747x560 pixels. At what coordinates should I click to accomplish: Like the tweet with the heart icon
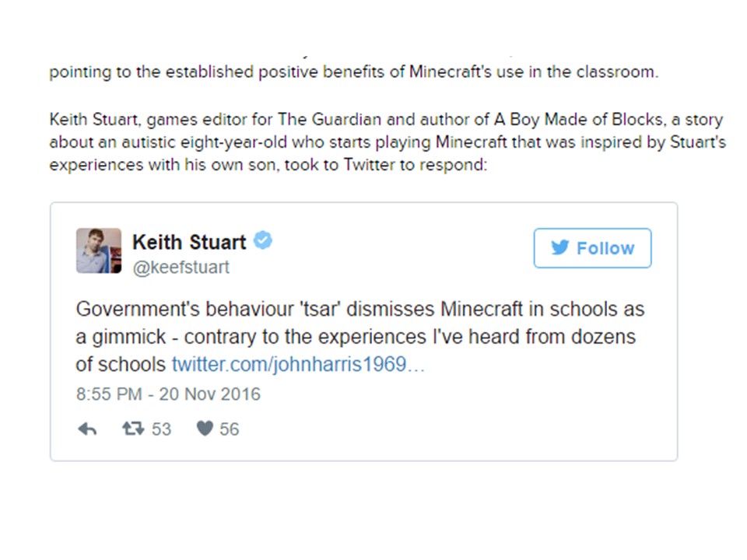pos(205,429)
